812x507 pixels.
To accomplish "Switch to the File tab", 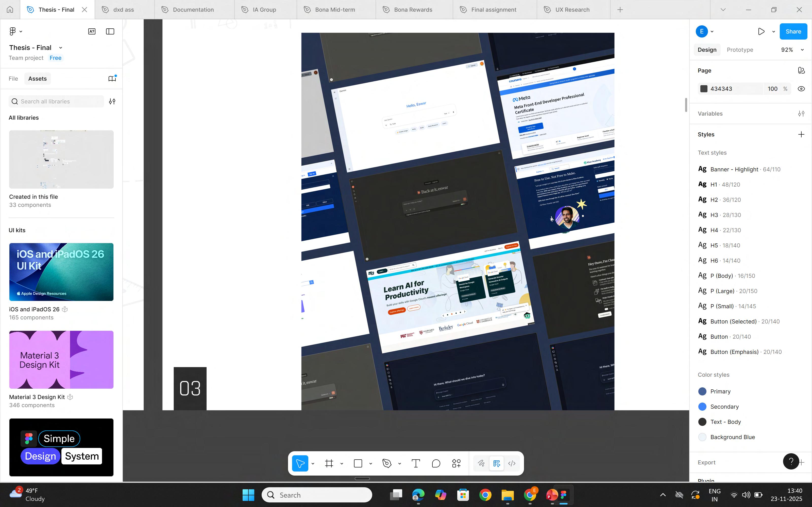I will point(13,79).
